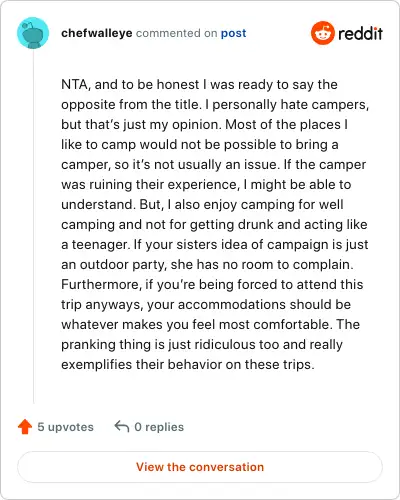Click the curved reply arrow icon
The height and width of the screenshot is (500, 400).
(122, 426)
